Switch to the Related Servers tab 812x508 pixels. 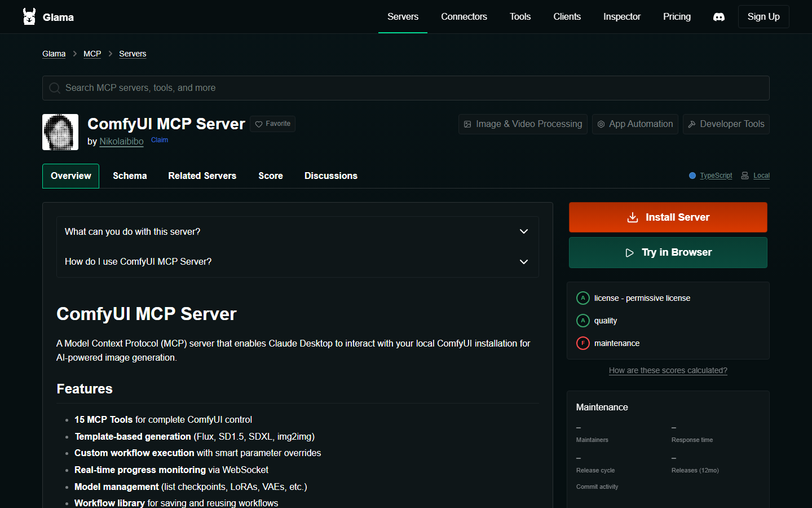[202, 176]
